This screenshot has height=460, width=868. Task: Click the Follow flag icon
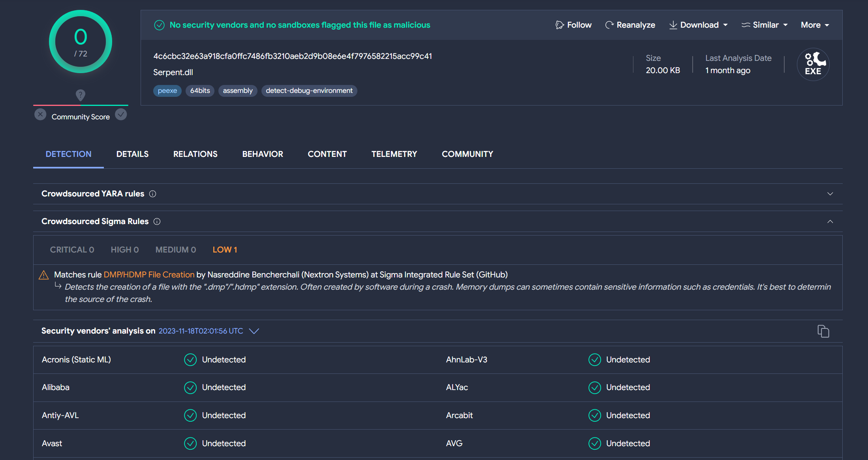(559, 25)
